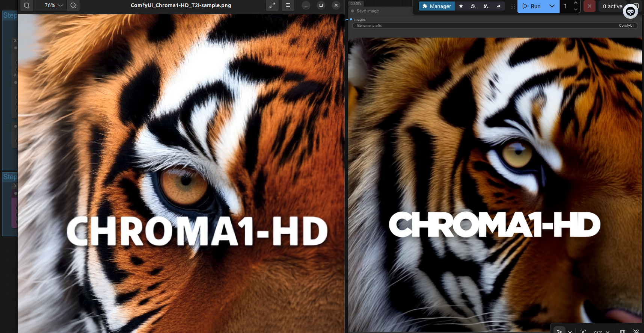Minimize the image viewer window
This screenshot has height=333, width=644.
pyautogui.click(x=306, y=5)
